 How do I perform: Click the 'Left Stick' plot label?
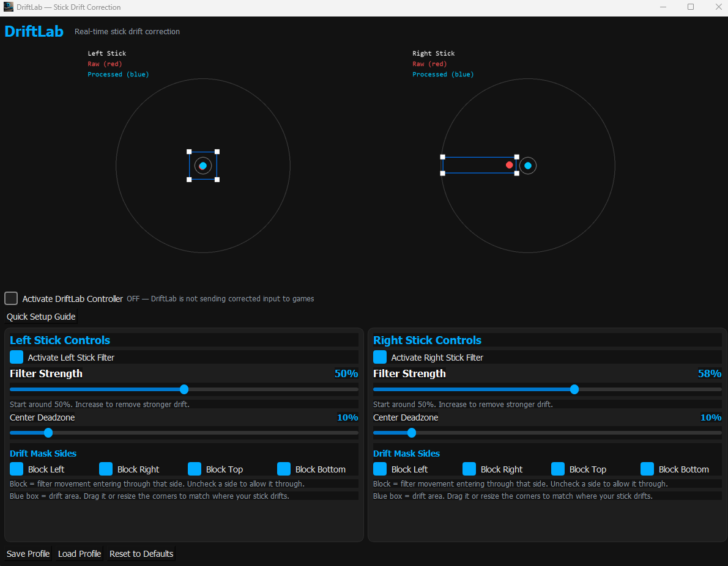[107, 53]
